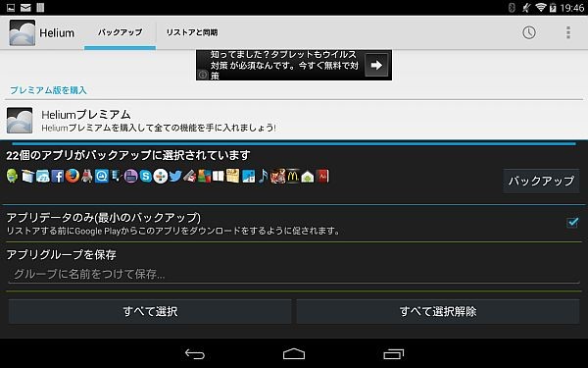Screen dimensions: 588x368
Task: Tap the home-with-Android launcher app icon
Action: point(308,177)
